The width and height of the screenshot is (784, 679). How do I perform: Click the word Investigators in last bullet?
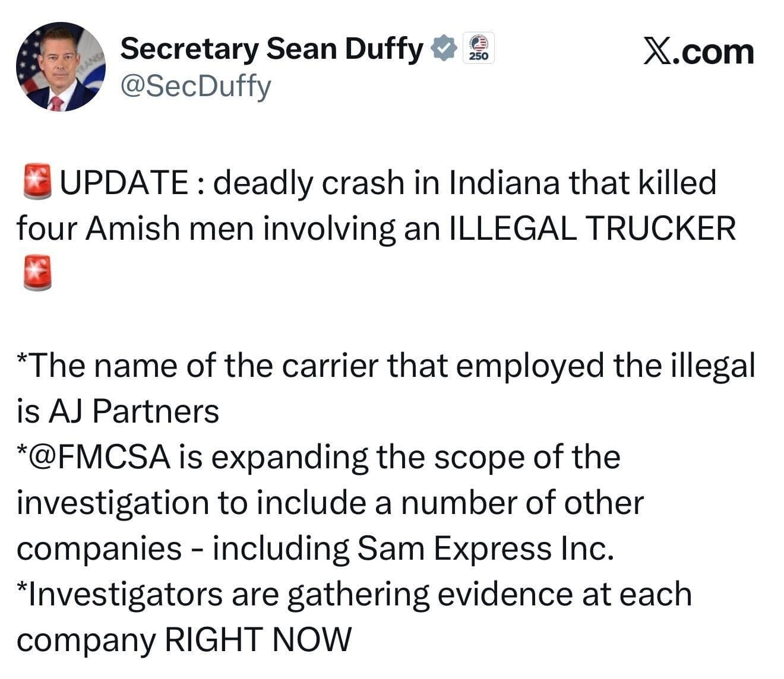126,594
